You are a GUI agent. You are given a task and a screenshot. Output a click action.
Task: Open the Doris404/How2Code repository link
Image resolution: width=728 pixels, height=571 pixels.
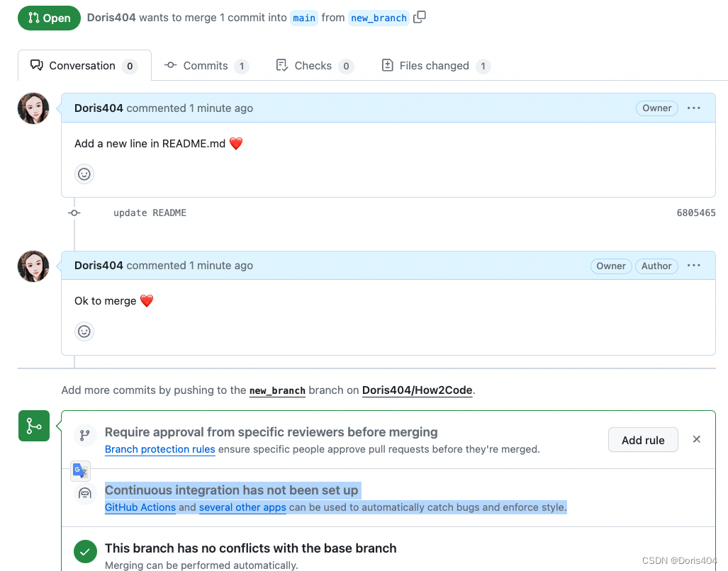[x=417, y=390]
